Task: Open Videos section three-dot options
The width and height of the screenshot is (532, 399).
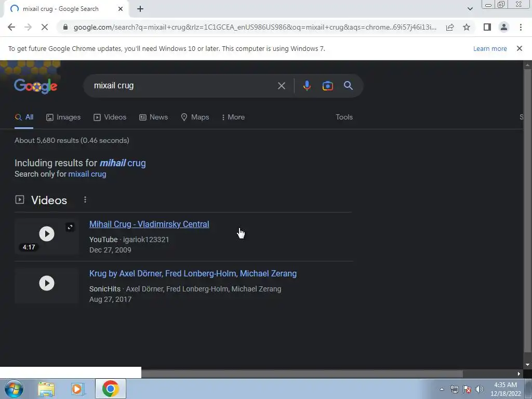Action: pos(85,200)
